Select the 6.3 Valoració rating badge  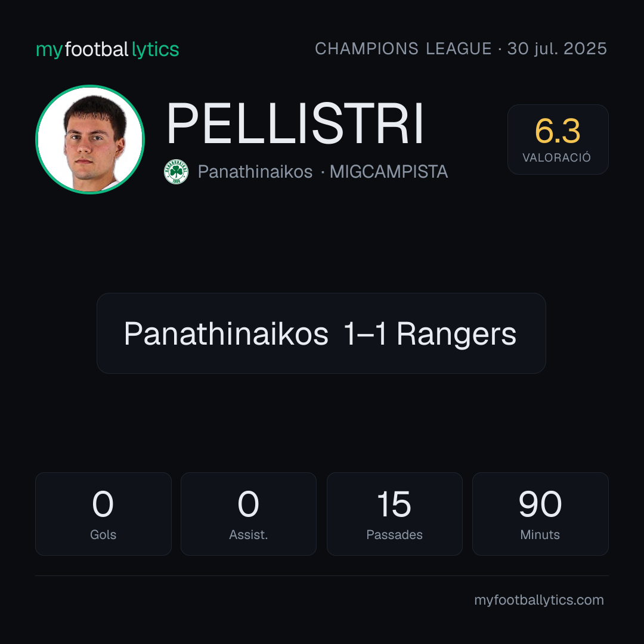pyautogui.click(x=558, y=139)
